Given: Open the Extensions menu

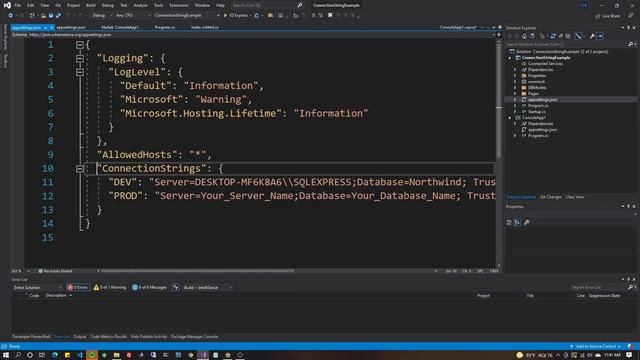Looking at the screenshot, I should pyautogui.click(x=179, y=5).
